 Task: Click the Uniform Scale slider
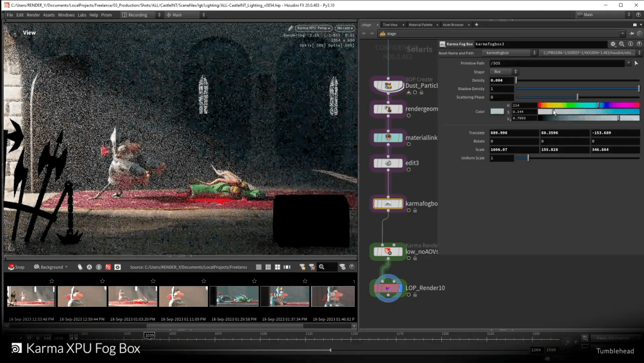(x=577, y=158)
